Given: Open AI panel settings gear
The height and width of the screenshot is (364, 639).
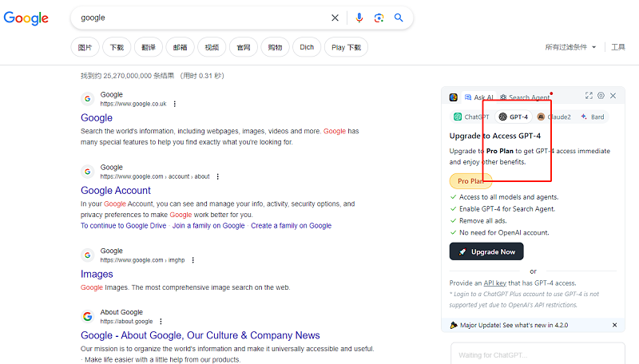Looking at the screenshot, I should [x=601, y=96].
